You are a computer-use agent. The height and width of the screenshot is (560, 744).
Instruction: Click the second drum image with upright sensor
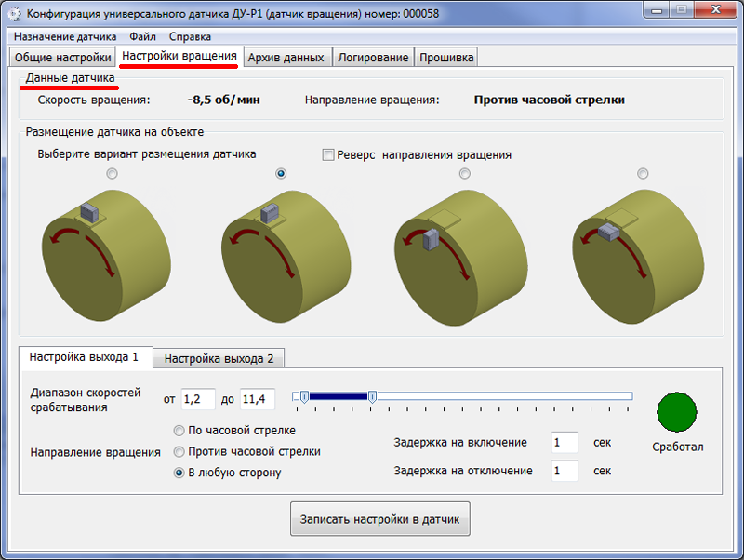286,256
